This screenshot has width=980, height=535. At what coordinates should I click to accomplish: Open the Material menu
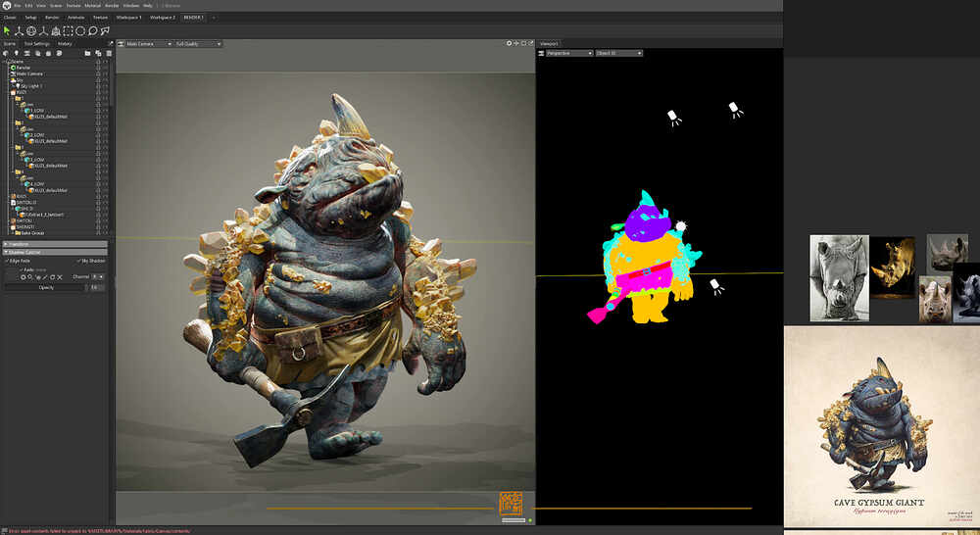pos(92,6)
